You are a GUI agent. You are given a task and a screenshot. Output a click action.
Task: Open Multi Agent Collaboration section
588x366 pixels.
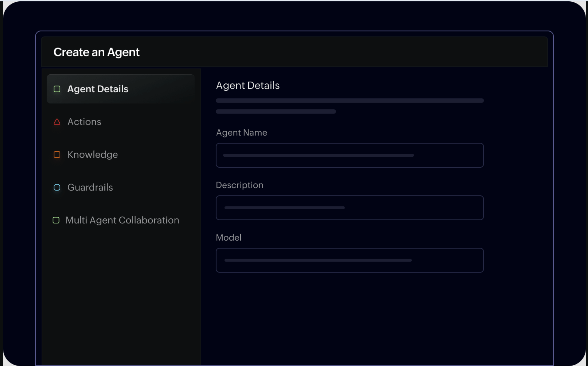click(122, 220)
